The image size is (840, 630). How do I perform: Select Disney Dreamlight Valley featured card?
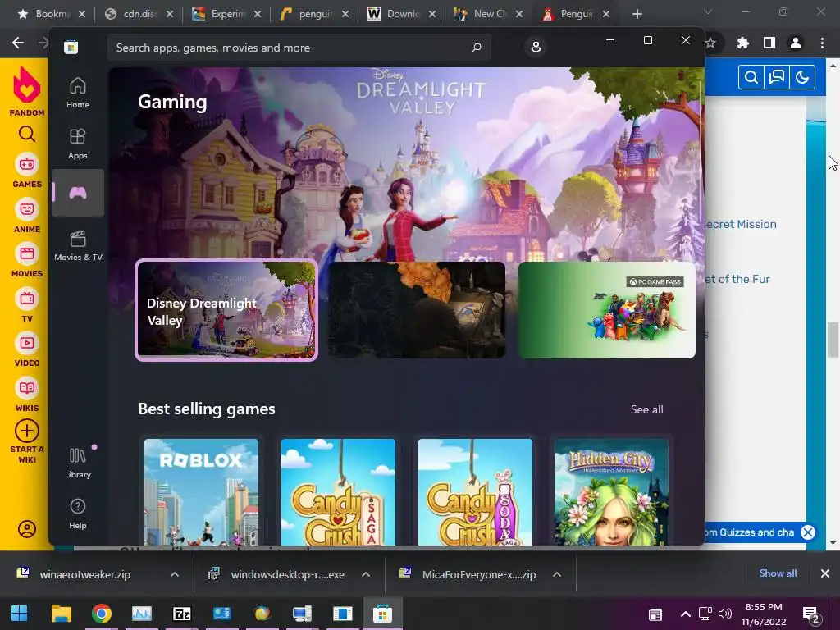coord(226,310)
